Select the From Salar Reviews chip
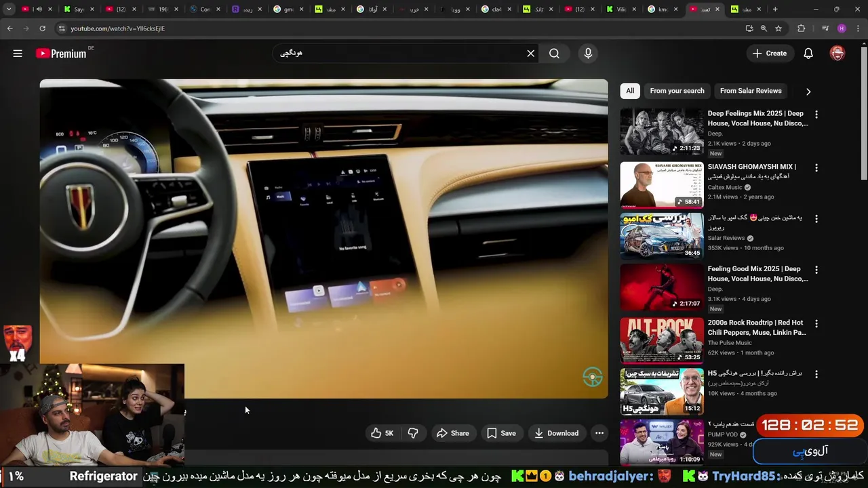The height and width of the screenshot is (488, 868). [x=751, y=91]
